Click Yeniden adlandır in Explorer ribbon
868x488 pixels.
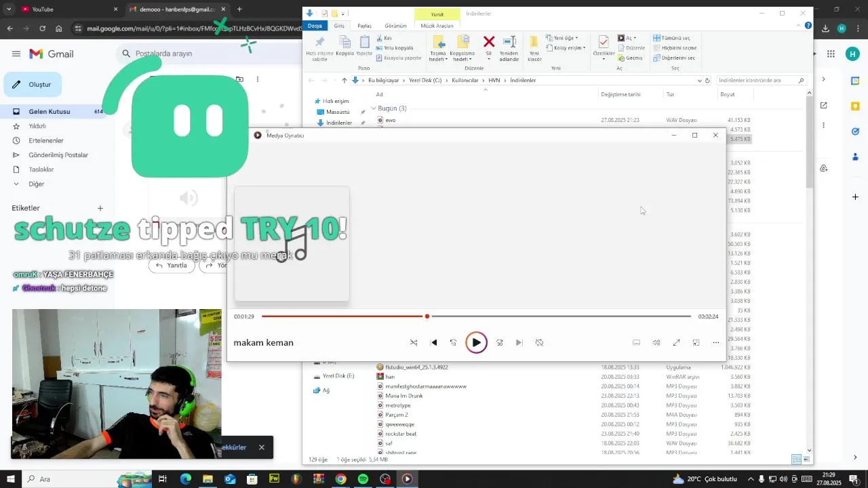click(x=509, y=48)
